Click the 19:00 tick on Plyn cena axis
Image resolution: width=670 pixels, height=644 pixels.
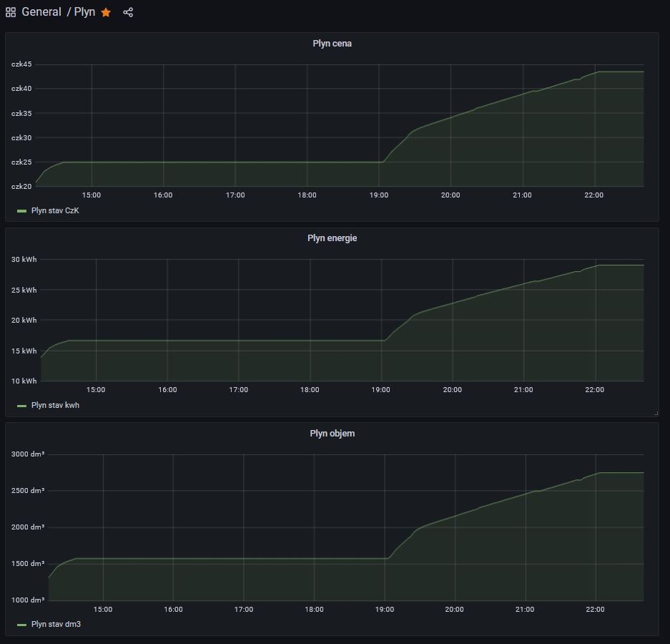(379, 195)
